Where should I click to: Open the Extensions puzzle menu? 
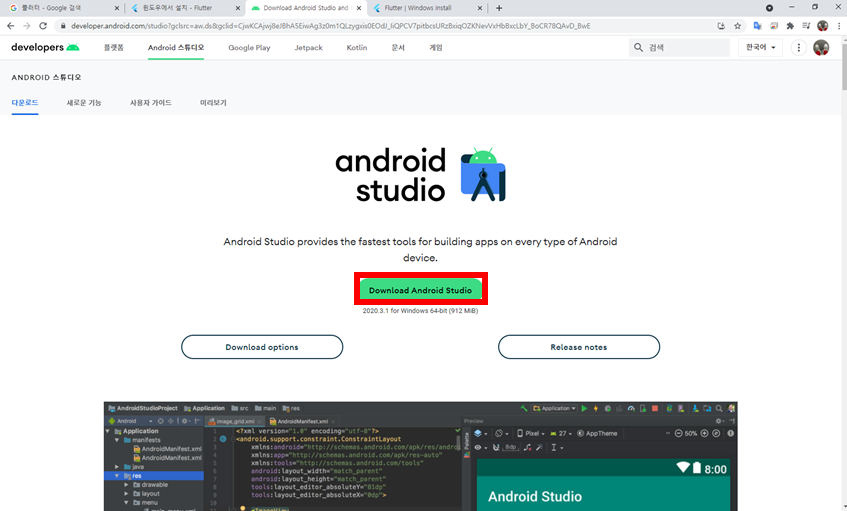pyautogui.click(x=790, y=25)
